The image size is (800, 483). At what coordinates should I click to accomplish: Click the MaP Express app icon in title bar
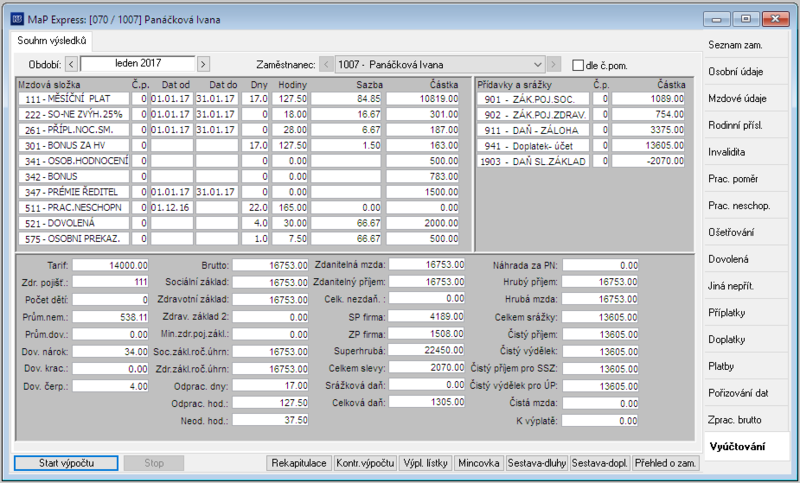(17, 19)
